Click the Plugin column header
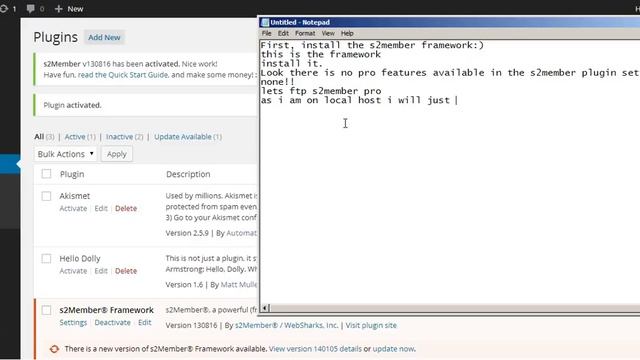Screen dimensions: 640x360 tap(72, 174)
